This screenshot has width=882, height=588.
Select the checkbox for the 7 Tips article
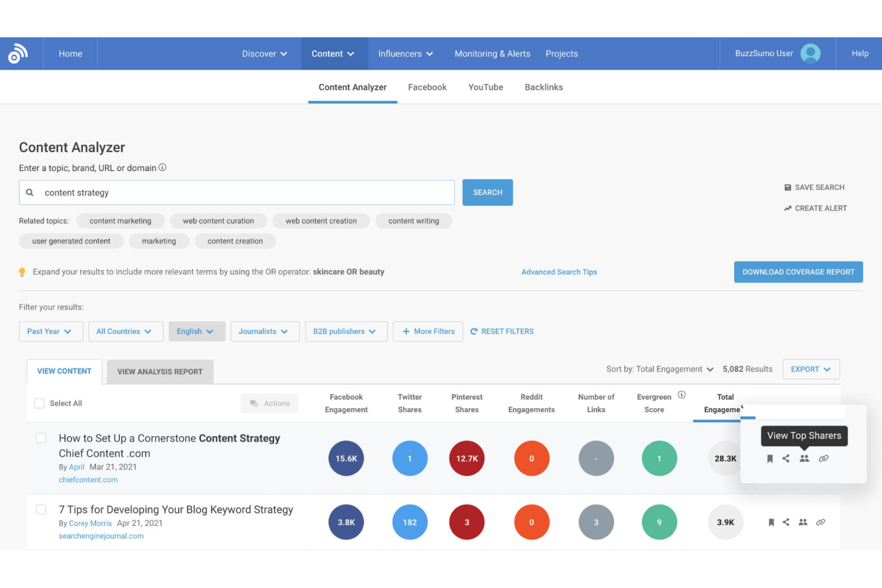[x=41, y=509]
